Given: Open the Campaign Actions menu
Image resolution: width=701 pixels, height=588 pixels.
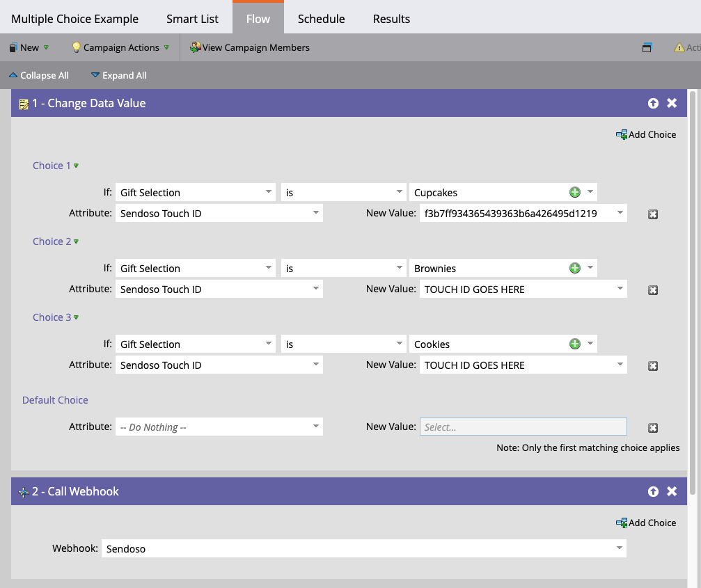Looking at the screenshot, I should coord(121,47).
